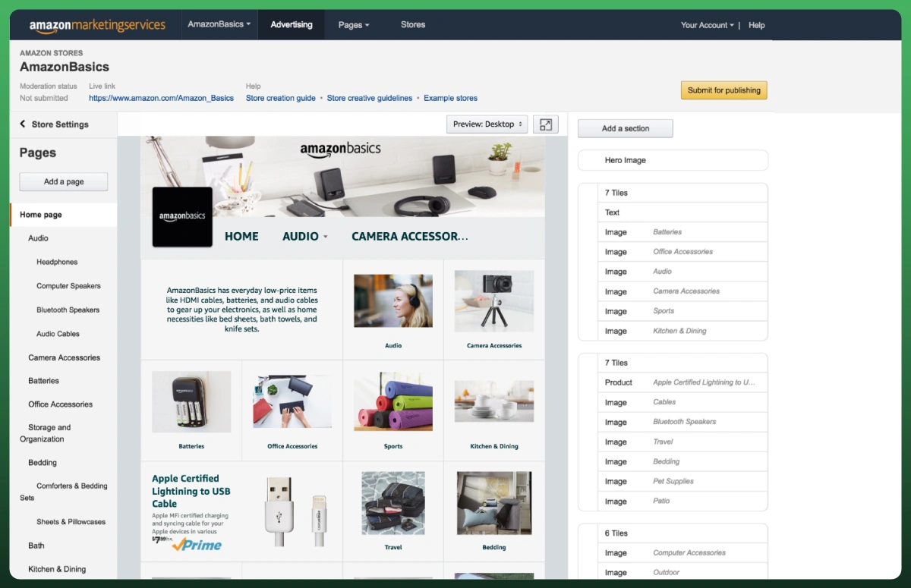Expand the AUDIO menu in store preview

pos(305,236)
